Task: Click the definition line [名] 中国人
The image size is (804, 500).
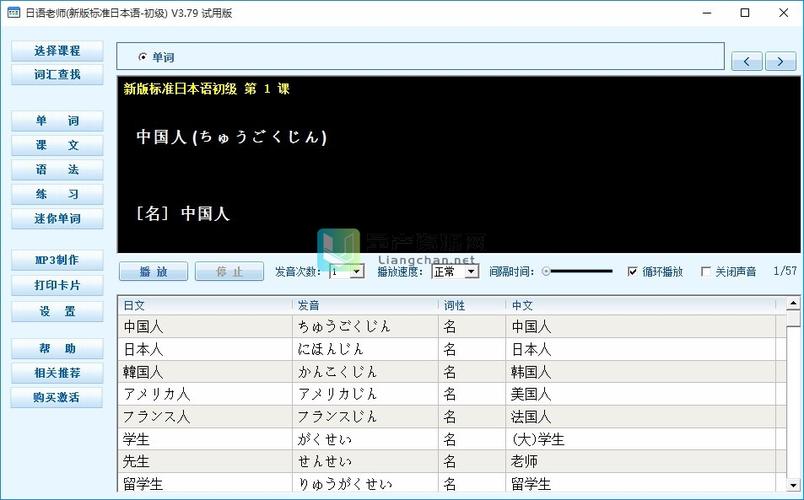Action: click(183, 213)
